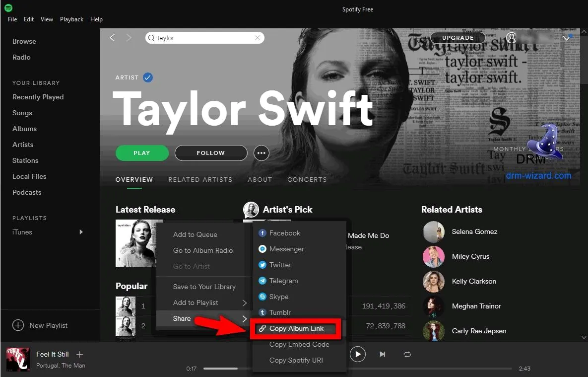The image size is (588, 377).
Task: Switch to the RELATED ARTISTS tab
Action: click(200, 179)
